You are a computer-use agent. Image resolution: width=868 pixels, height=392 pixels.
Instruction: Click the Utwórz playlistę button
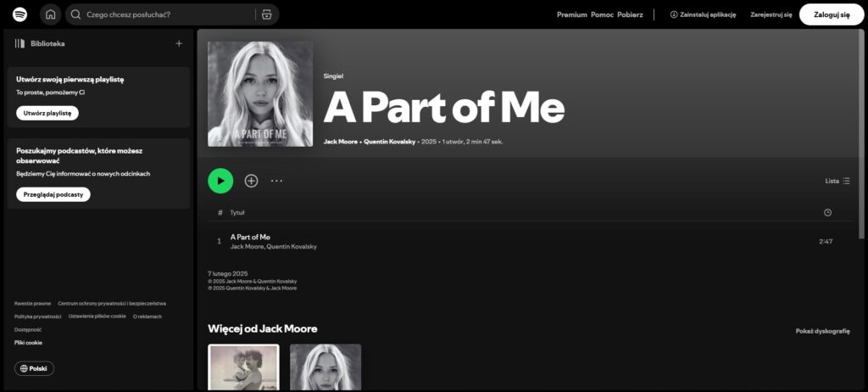click(47, 113)
